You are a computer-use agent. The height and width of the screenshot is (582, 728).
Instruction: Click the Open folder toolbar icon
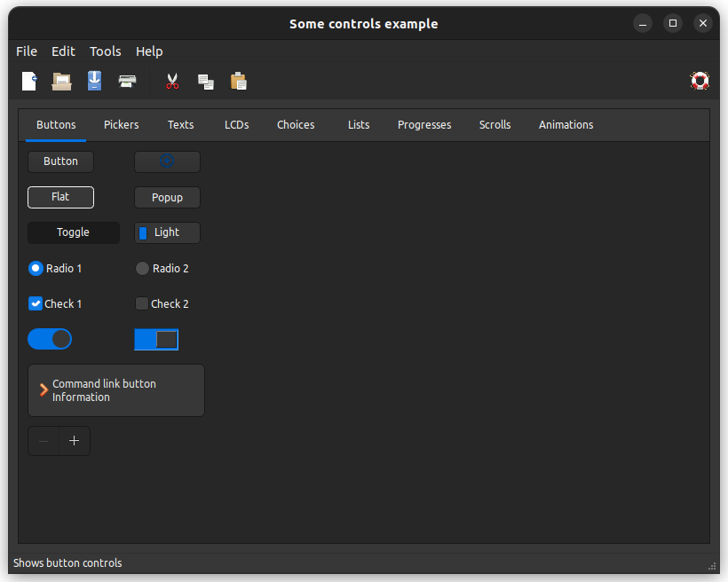(61, 82)
